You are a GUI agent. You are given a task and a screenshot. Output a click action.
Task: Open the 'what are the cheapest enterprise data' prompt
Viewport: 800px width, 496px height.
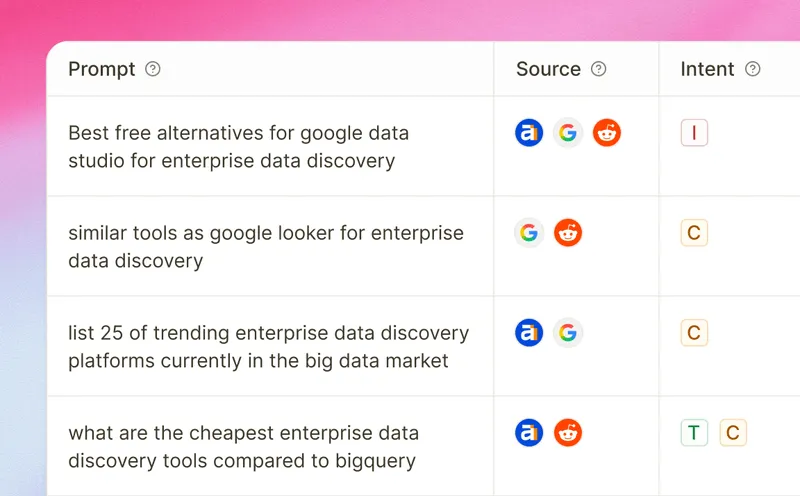coord(243,447)
